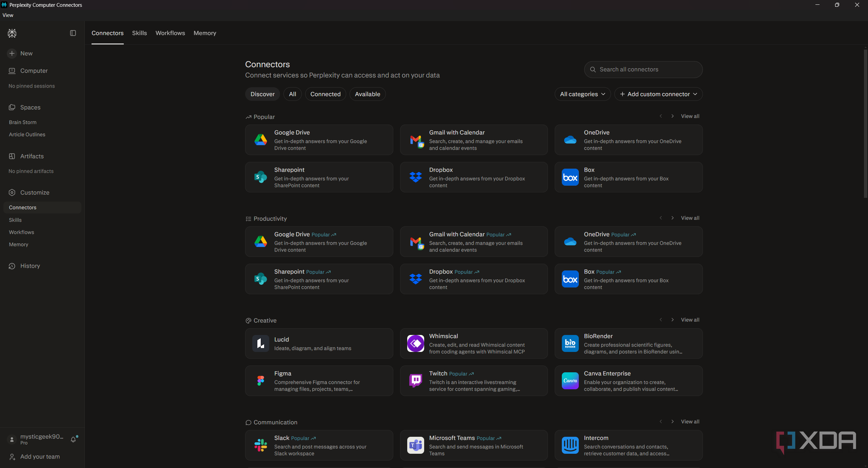This screenshot has width=868, height=468.
Task: Click the Whimsical connector icon
Action: point(415,343)
